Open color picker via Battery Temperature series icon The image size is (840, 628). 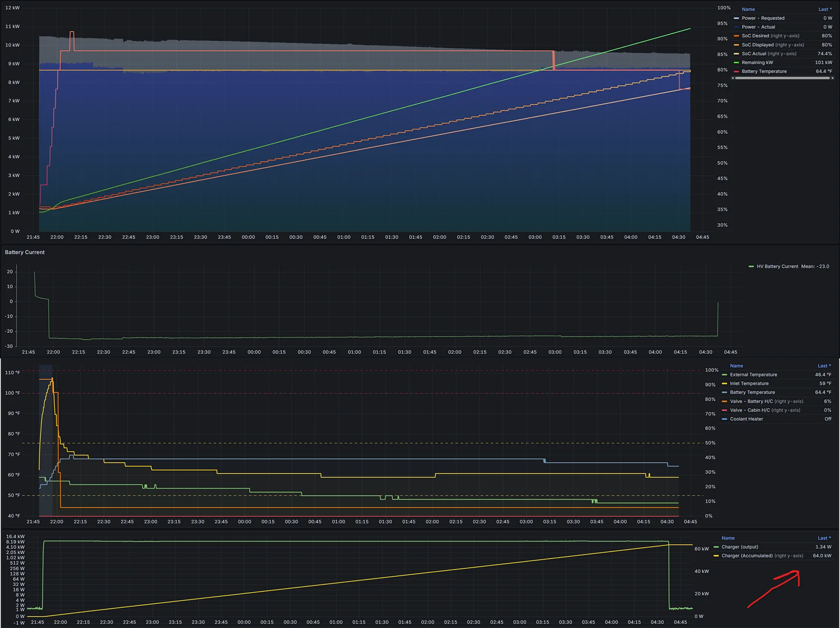point(724,392)
